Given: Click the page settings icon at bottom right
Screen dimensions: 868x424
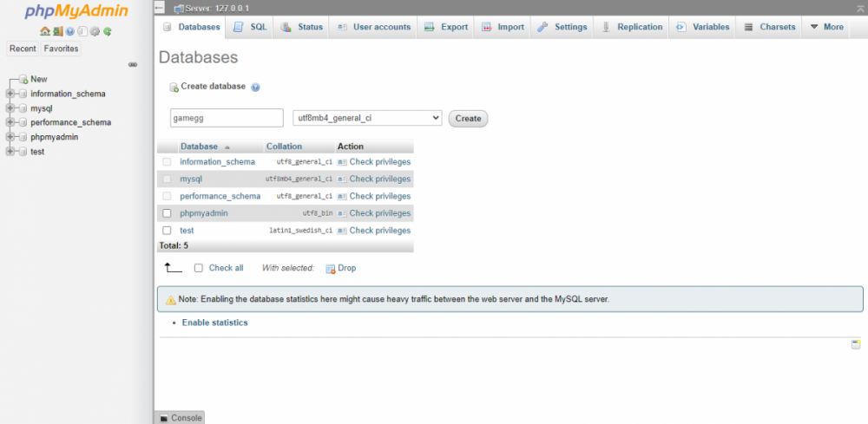Looking at the screenshot, I should click(856, 345).
